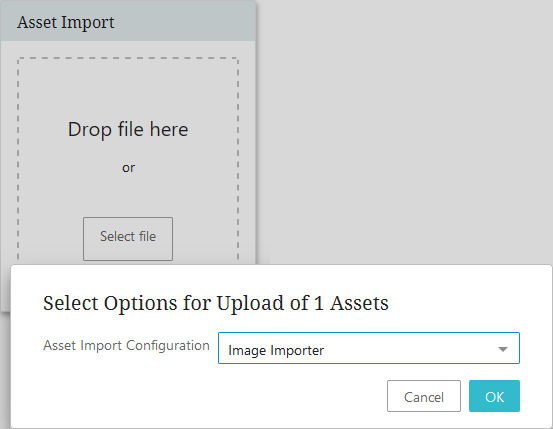Screen dimensions: 553x429
Task: Click the dropdown arrow beside Image Importer
Action: 503,349
